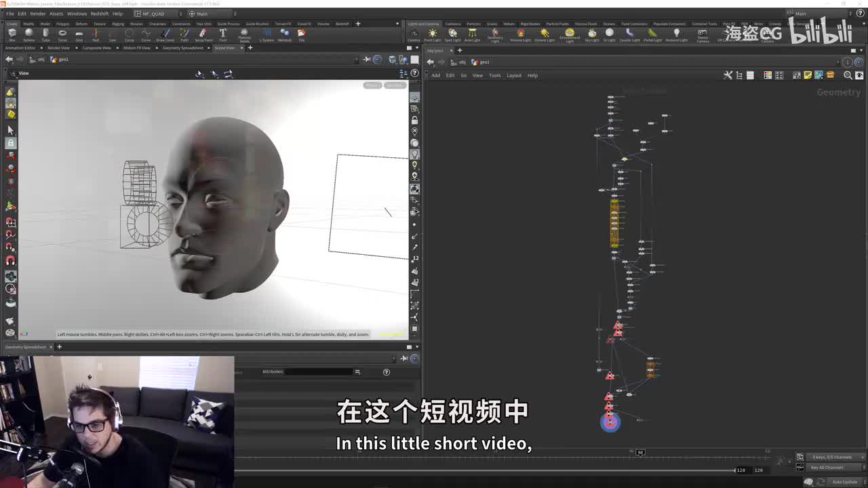Image resolution: width=868 pixels, height=488 pixels.
Task: Open network editor find (magnifier) icon
Action: point(848,75)
